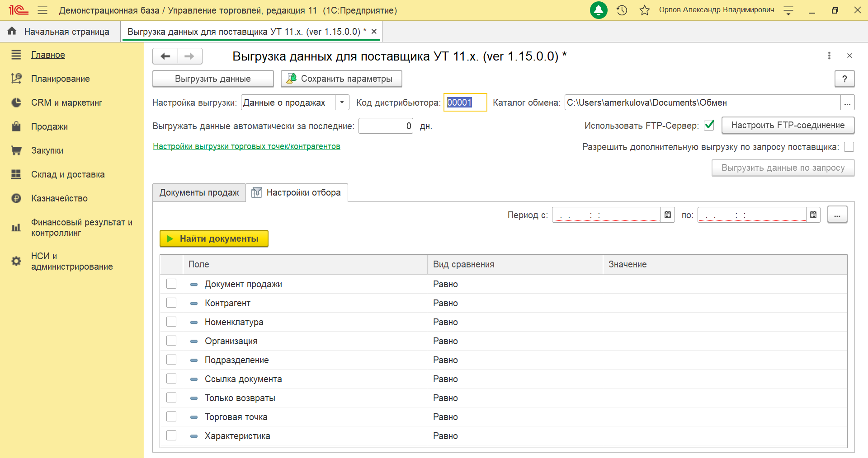Viewport: 868px width, 458px height.
Task: Click days count field for automatic export
Action: pos(386,126)
